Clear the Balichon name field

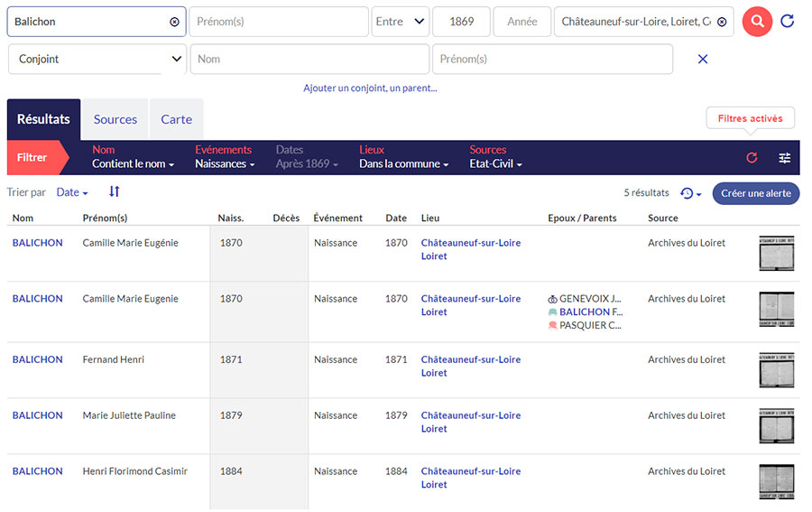coord(174,22)
